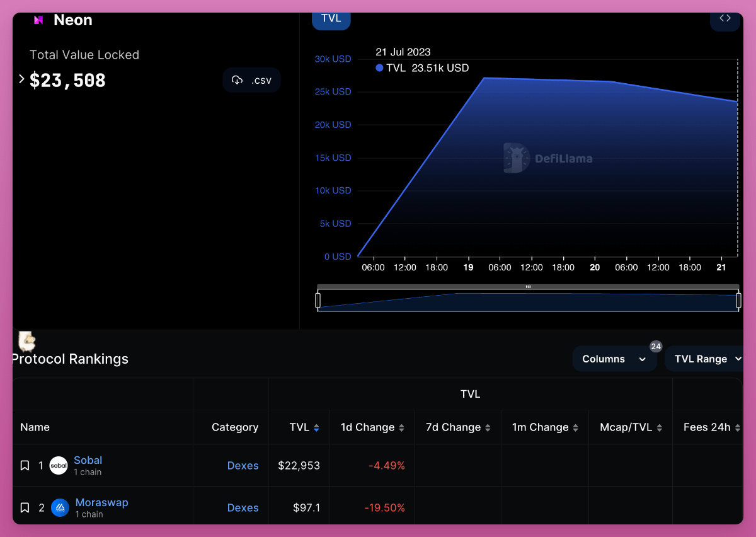This screenshot has width=756, height=537.
Task: Select the TVL chart tab
Action: tap(331, 18)
